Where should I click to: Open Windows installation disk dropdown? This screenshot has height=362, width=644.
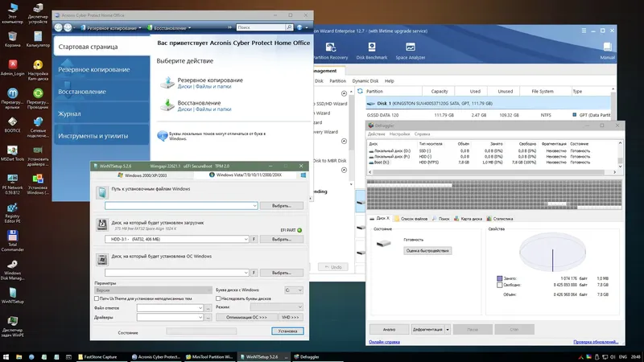246,273
